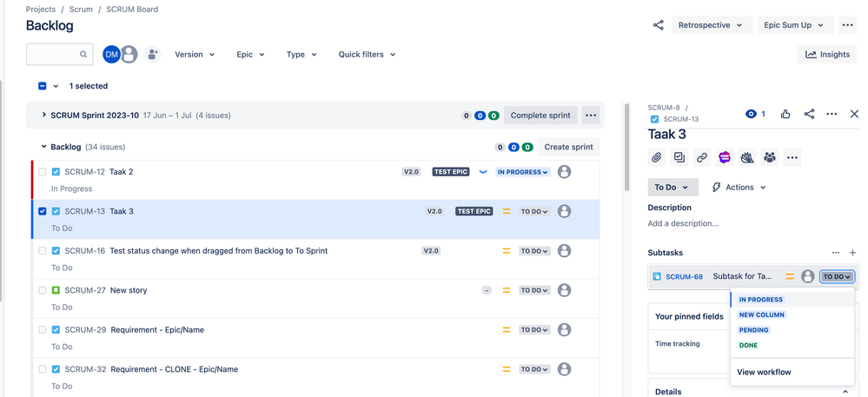Click View workflow in status menu

point(764,372)
